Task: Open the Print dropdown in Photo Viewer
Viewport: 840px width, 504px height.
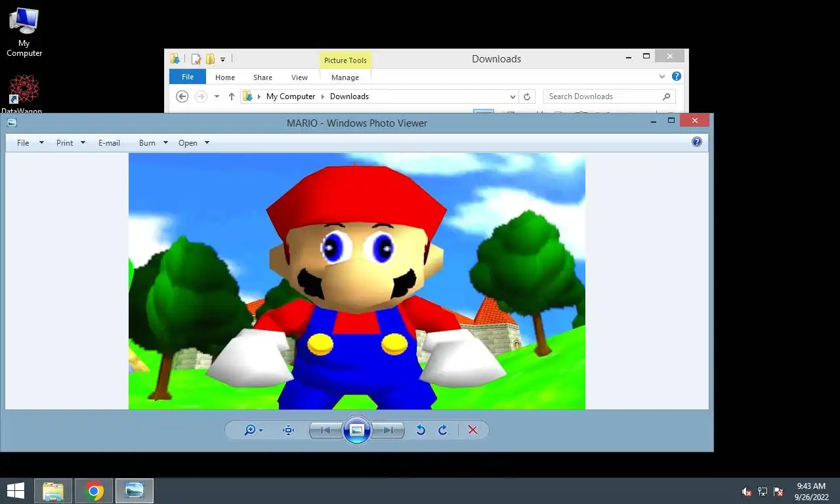Action: [x=71, y=142]
